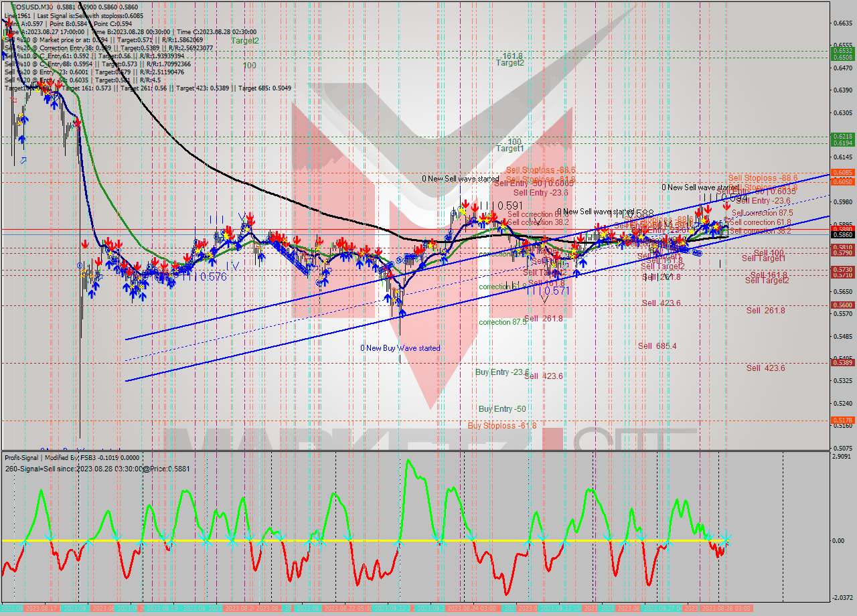Viewport: 857px width, 616px height.
Task: Click the 0.5325 price scale value
Action: coord(842,381)
